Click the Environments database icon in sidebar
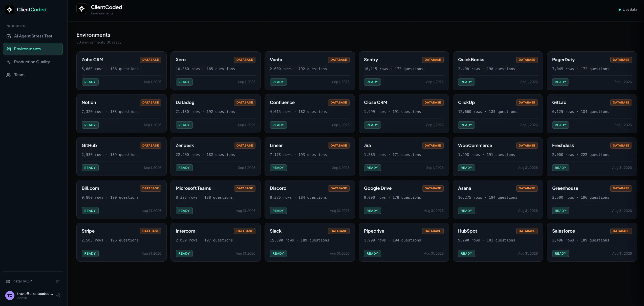644x306 pixels. click(x=9, y=49)
